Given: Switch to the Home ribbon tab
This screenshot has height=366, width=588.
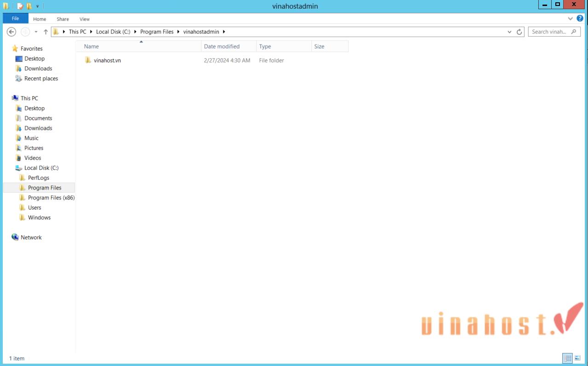Looking at the screenshot, I should (40, 19).
